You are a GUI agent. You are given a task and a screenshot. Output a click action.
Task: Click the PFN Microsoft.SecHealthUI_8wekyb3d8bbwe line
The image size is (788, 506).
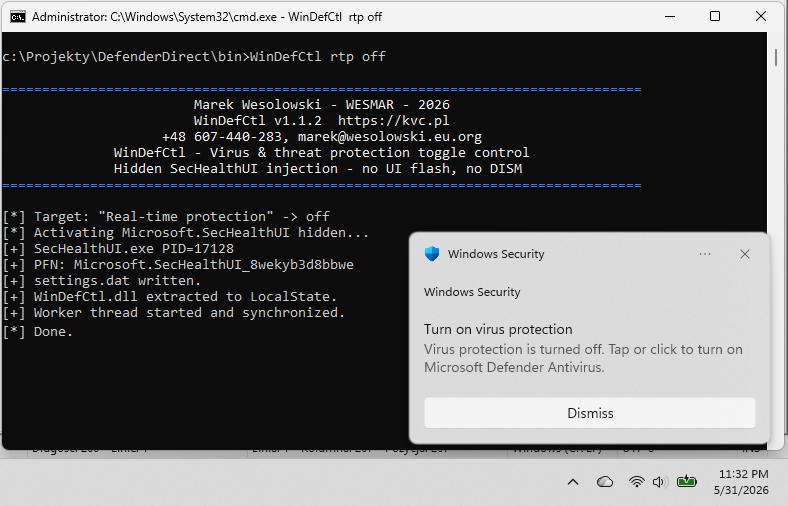point(178,265)
